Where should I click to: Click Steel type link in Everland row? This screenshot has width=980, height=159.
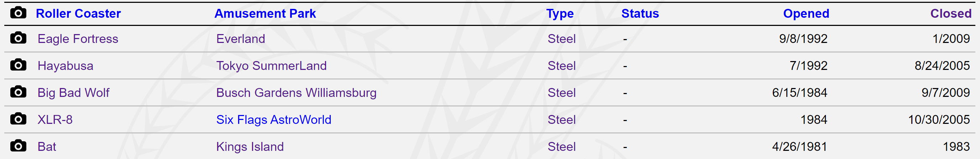(x=561, y=39)
